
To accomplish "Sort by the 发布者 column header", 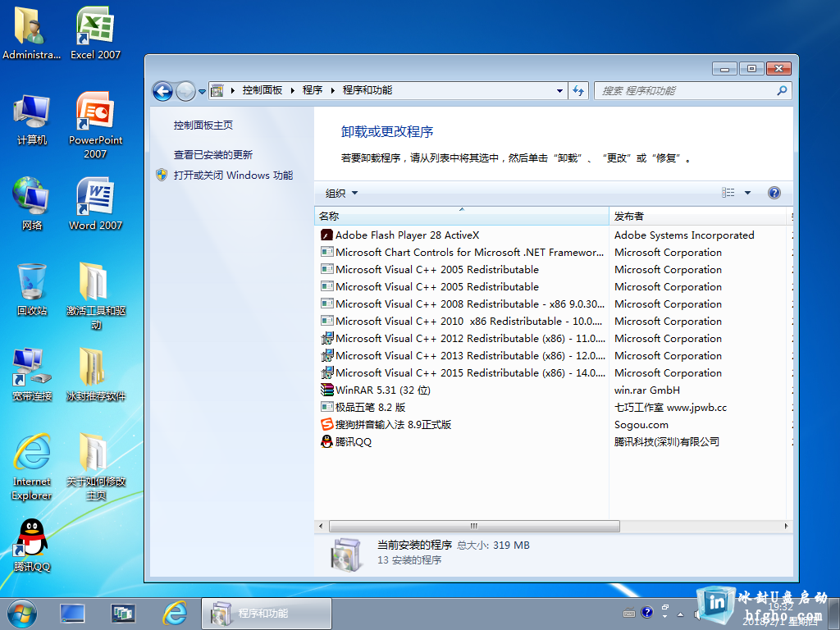I will pos(697,216).
